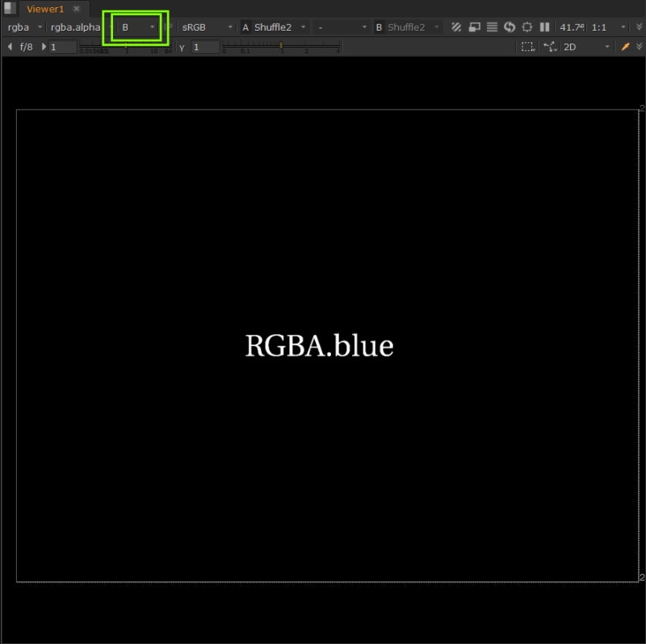Advance the frame with the forward arrow
This screenshot has width=646, height=644.
click(42, 46)
